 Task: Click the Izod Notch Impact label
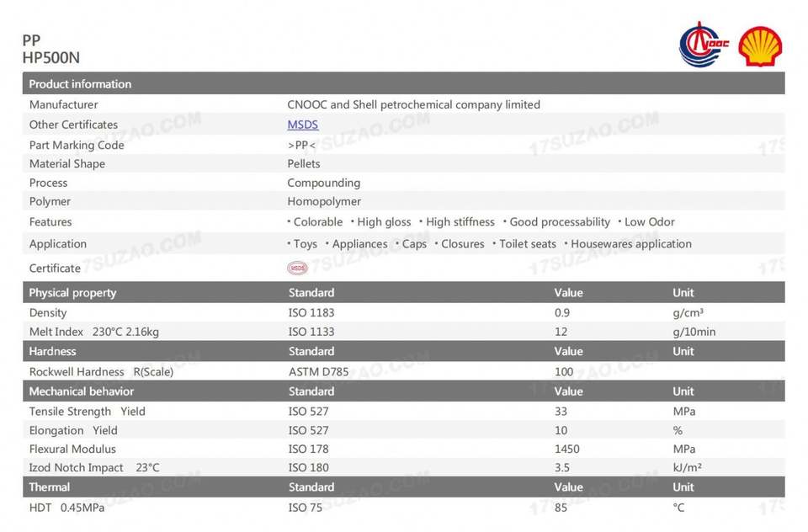[x=94, y=467]
